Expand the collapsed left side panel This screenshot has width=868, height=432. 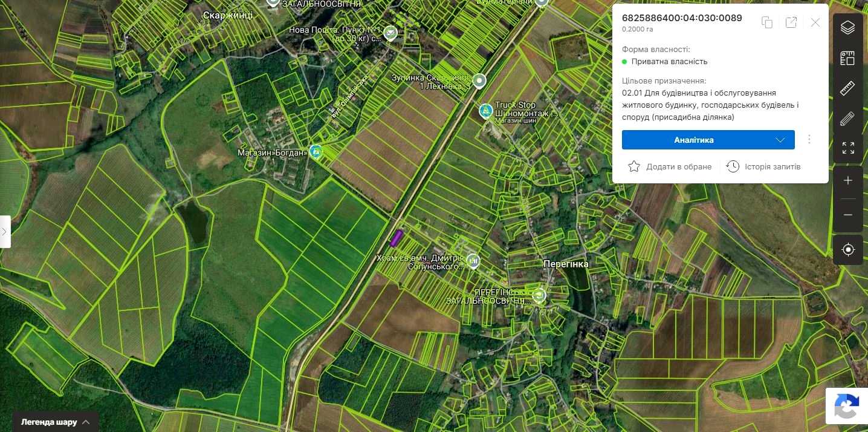(x=5, y=232)
